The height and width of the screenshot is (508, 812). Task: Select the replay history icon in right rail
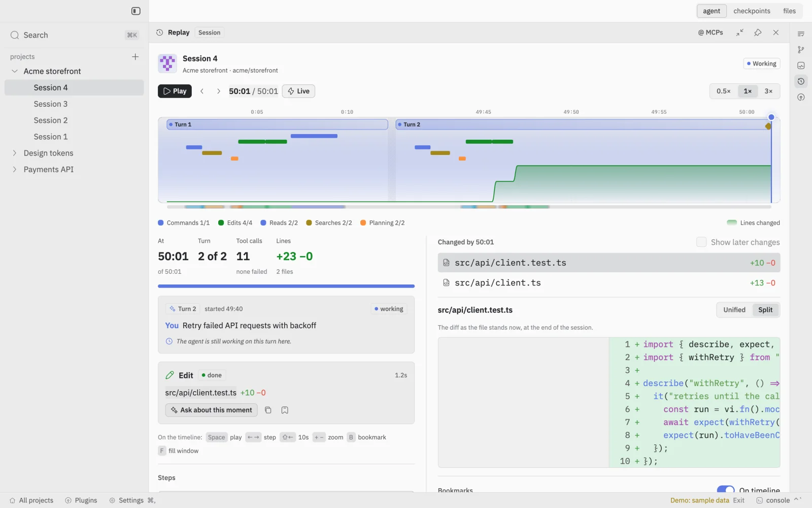click(801, 81)
